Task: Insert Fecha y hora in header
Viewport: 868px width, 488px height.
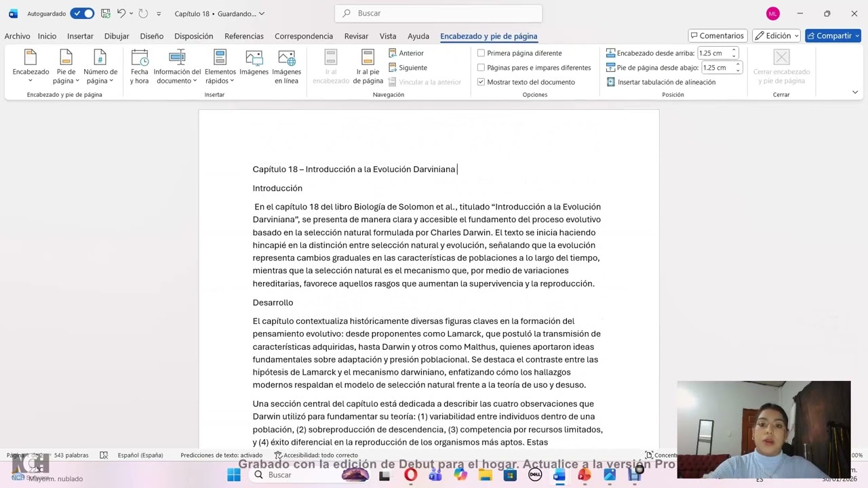Action: pos(139,66)
